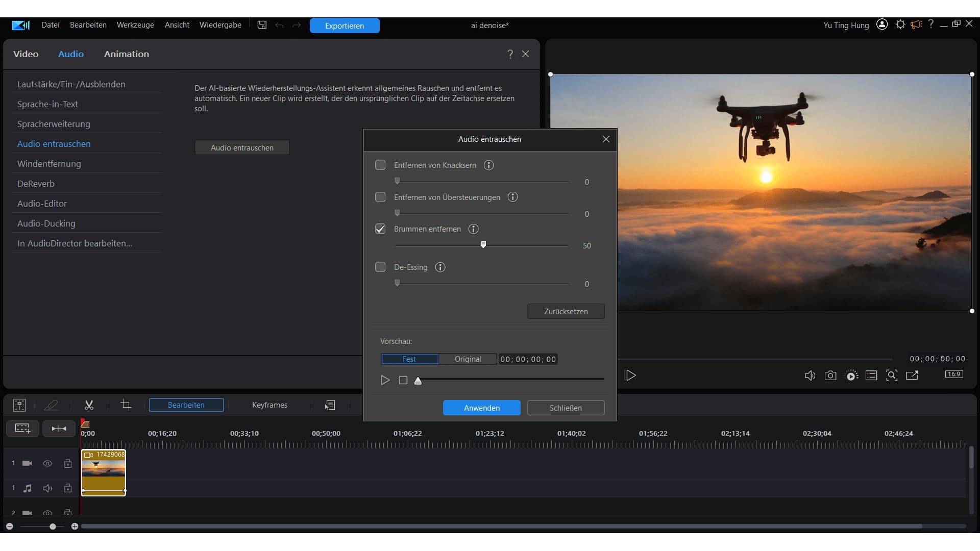Click the Audio entrauschen button in panel

click(242, 147)
